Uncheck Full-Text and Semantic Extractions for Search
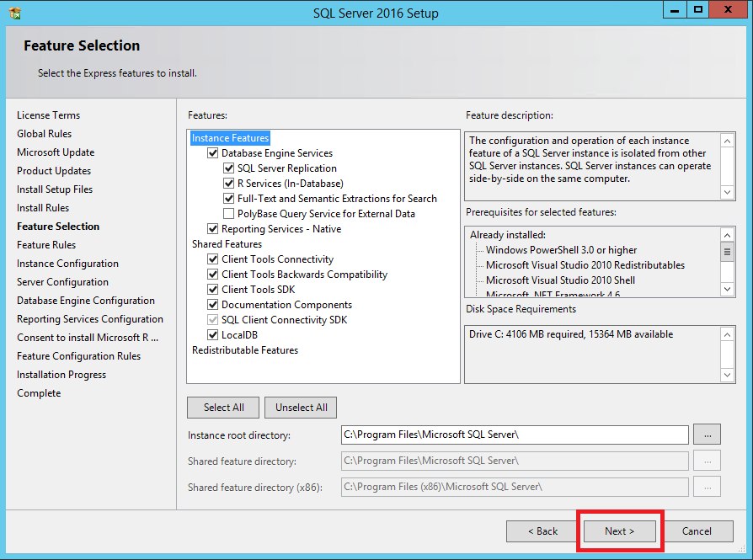Image resolution: width=753 pixels, height=560 pixels. point(228,199)
